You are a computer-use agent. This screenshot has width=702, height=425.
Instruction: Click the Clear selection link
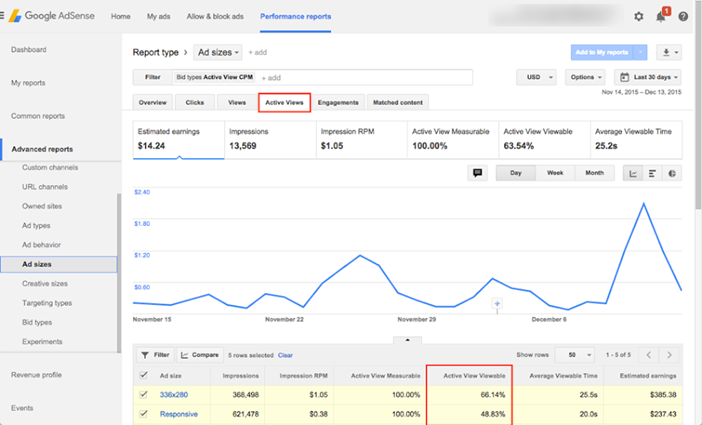click(x=285, y=355)
